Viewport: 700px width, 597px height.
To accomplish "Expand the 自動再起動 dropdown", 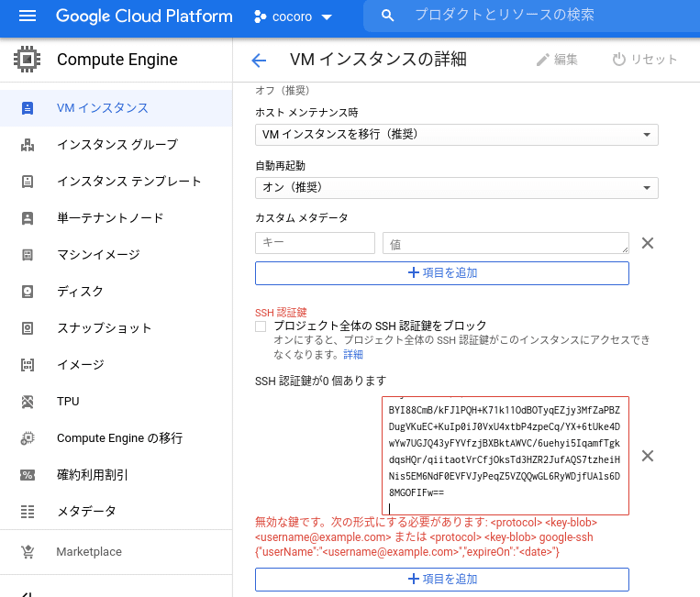I will point(456,188).
